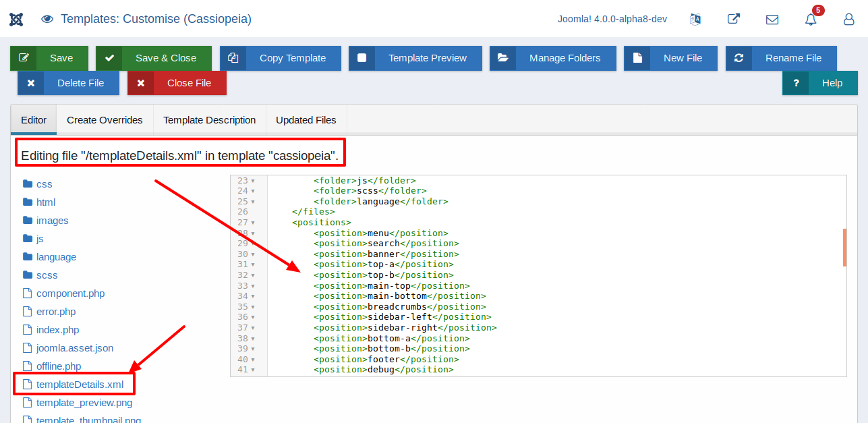Click the language folder icon
This screenshot has width=868, height=423.
click(x=28, y=256)
